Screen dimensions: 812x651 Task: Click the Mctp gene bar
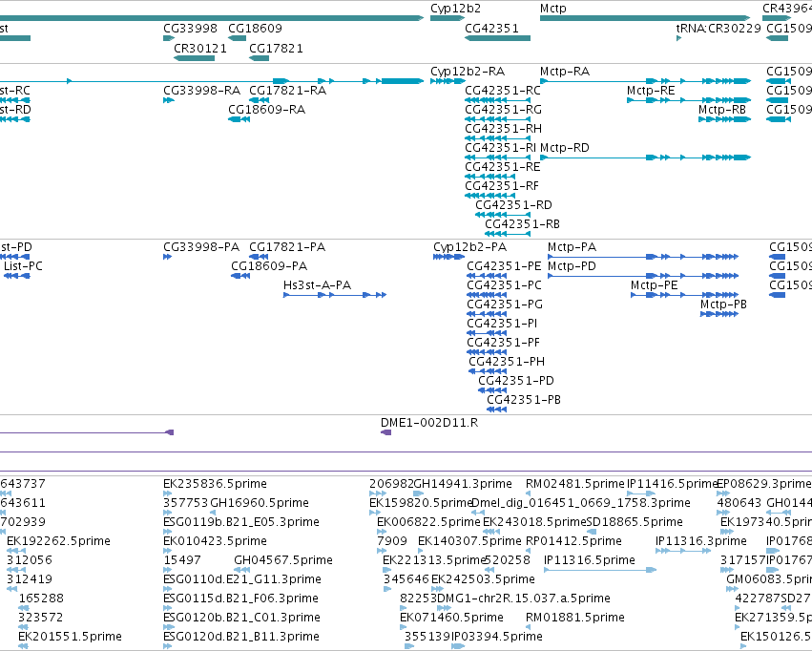click(645, 18)
